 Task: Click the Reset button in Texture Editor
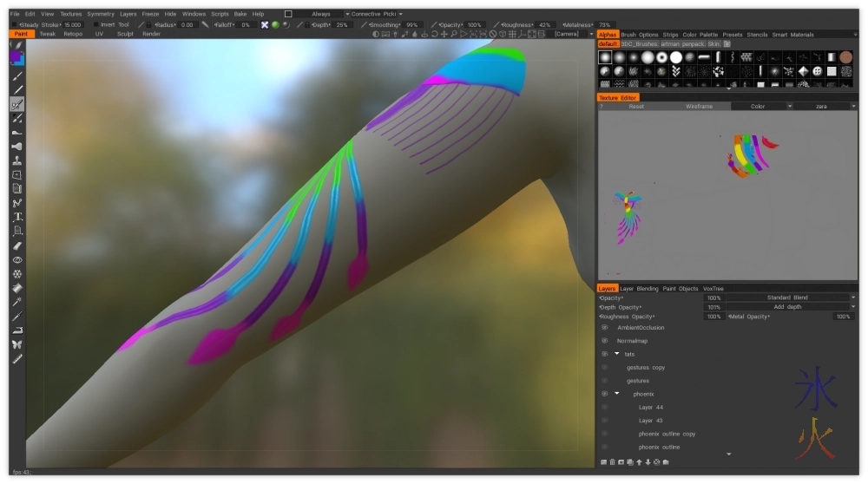pos(636,106)
